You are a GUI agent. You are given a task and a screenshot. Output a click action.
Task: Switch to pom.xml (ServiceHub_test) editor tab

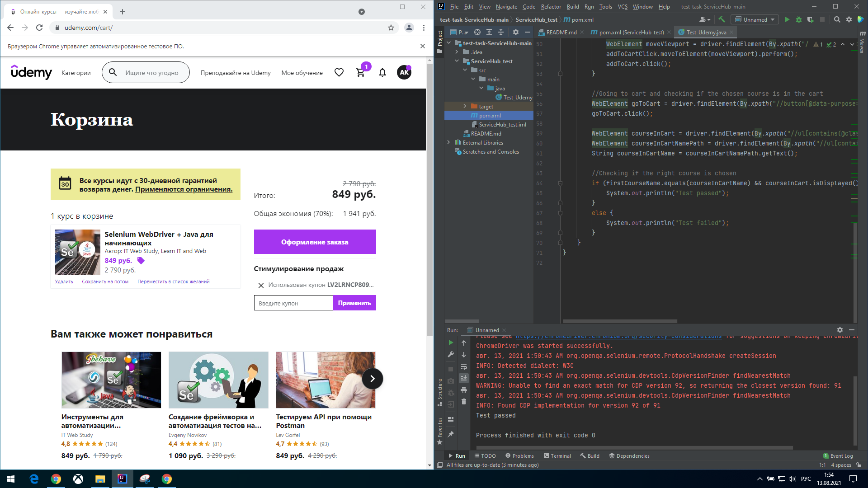pos(631,32)
